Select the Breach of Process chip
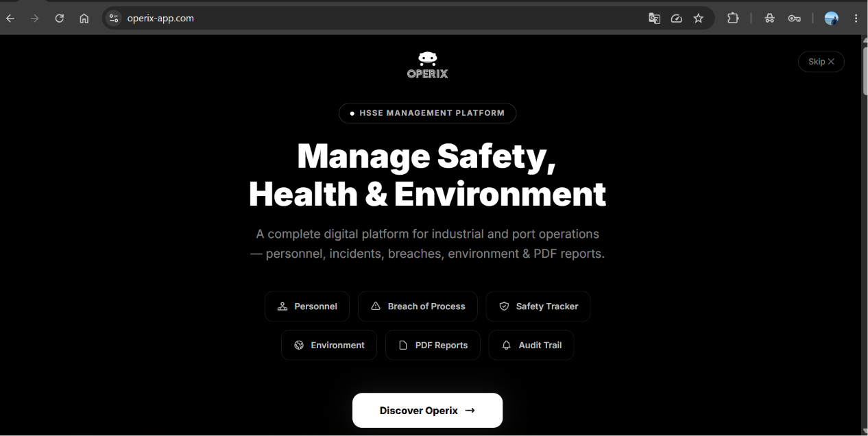Viewport: 868px width, 436px height. pyautogui.click(x=418, y=306)
